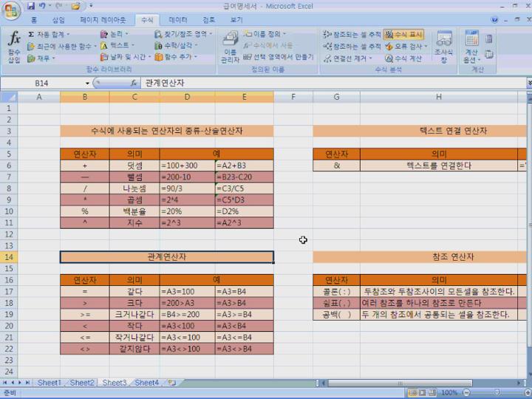
Task: Click the Redo icon in quick access toolbar
Action: pos(57,6)
